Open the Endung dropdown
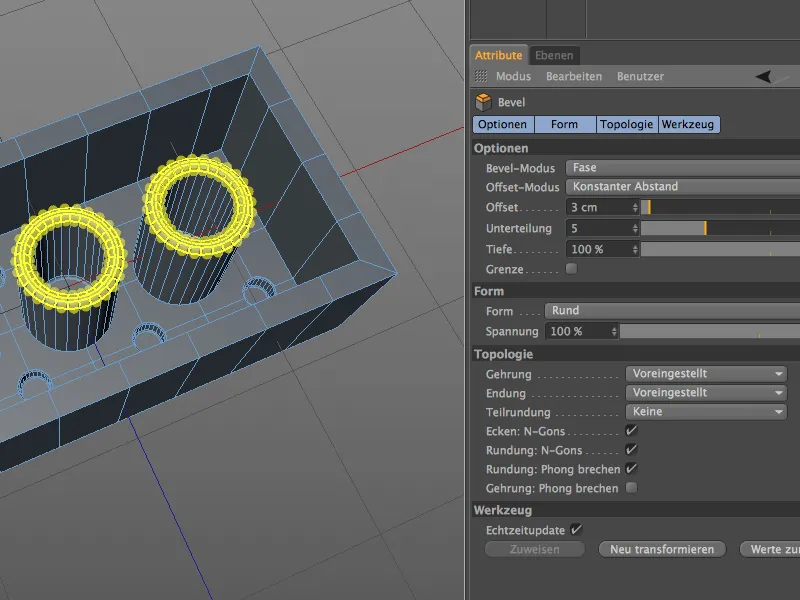 click(x=706, y=392)
